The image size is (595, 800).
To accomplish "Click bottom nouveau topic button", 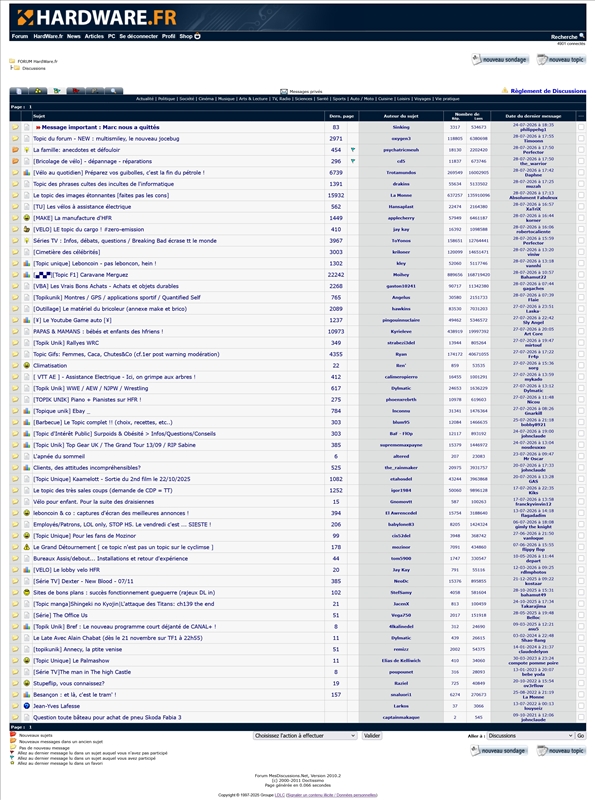I will 560,751.
